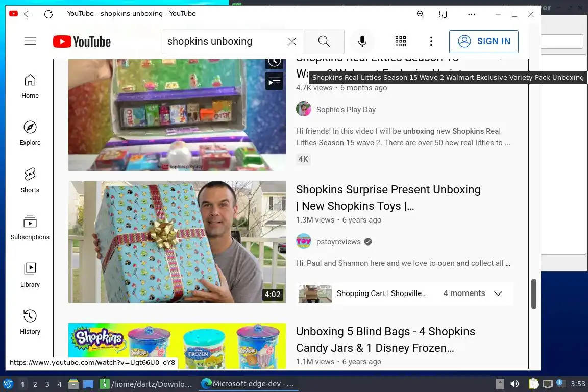Click Sophie's Play Day channel avatar

[303, 109]
